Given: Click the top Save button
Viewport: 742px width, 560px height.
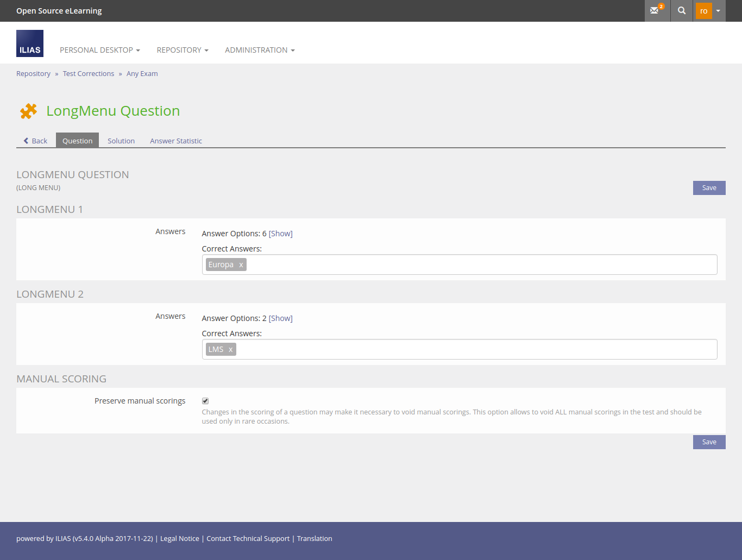Looking at the screenshot, I should click(709, 188).
